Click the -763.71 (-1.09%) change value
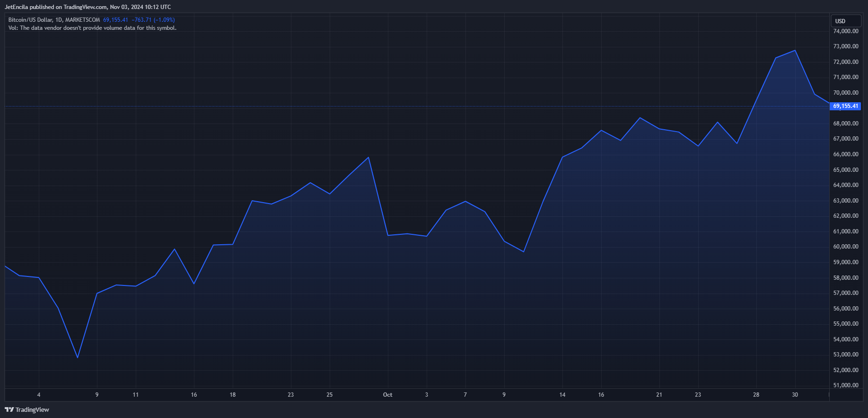Viewport: 868px width, 418px height. tap(153, 20)
